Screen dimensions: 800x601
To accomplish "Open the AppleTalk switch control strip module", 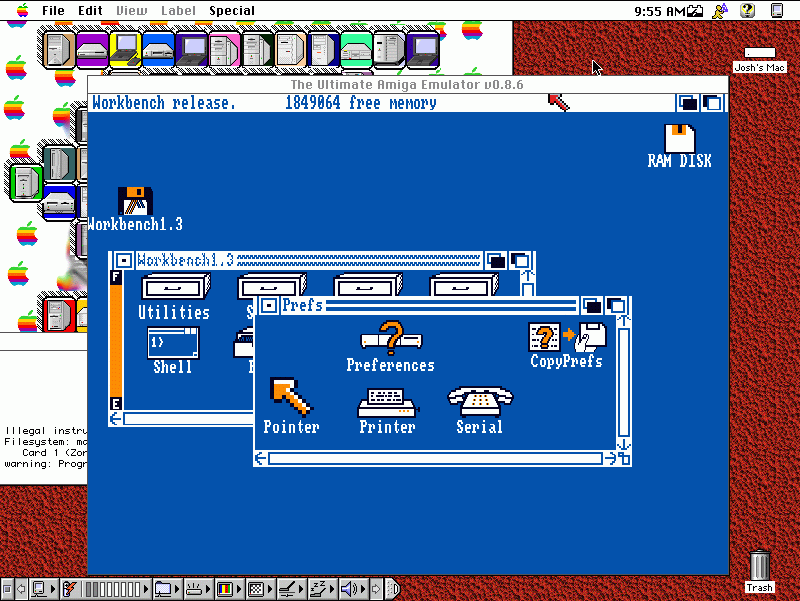I will tap(43, 589).
